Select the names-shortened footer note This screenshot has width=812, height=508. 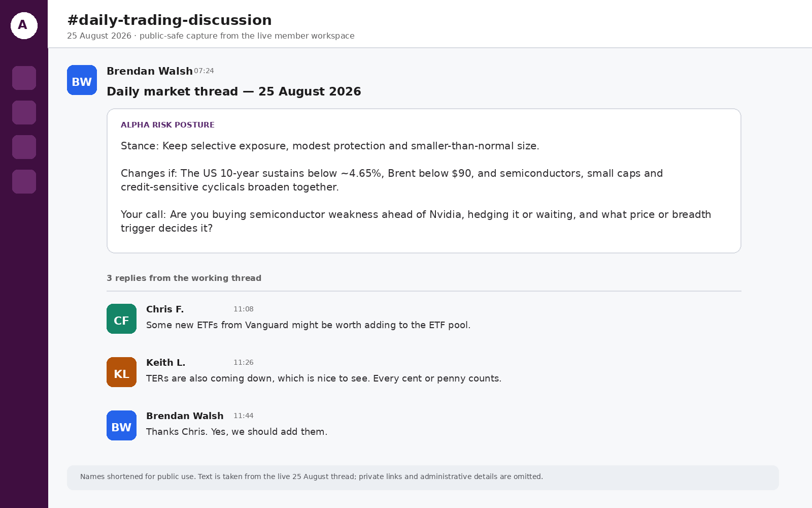coord(423,478)
